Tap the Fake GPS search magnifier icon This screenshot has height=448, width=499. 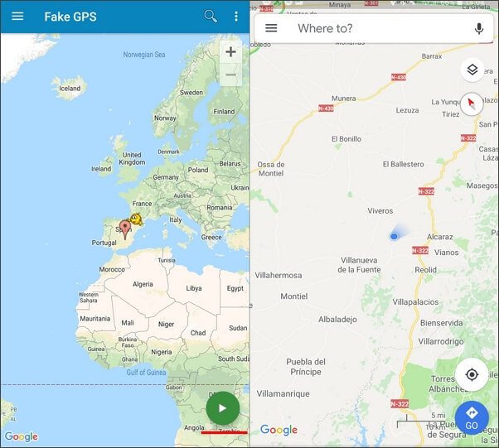click(211, 16)
